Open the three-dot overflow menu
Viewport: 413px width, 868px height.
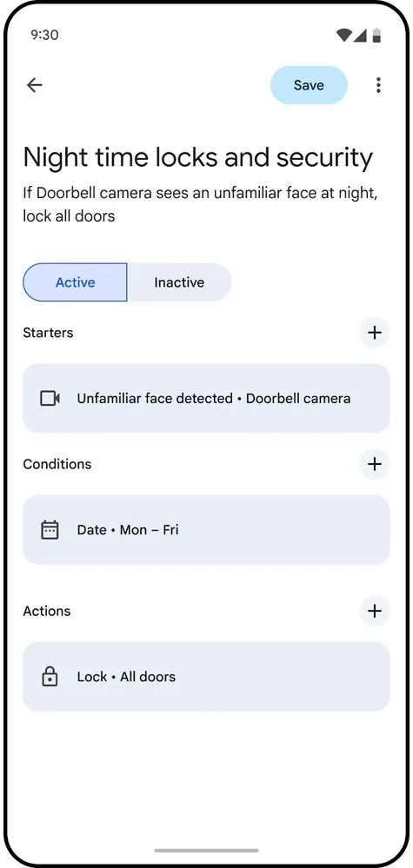378,85
